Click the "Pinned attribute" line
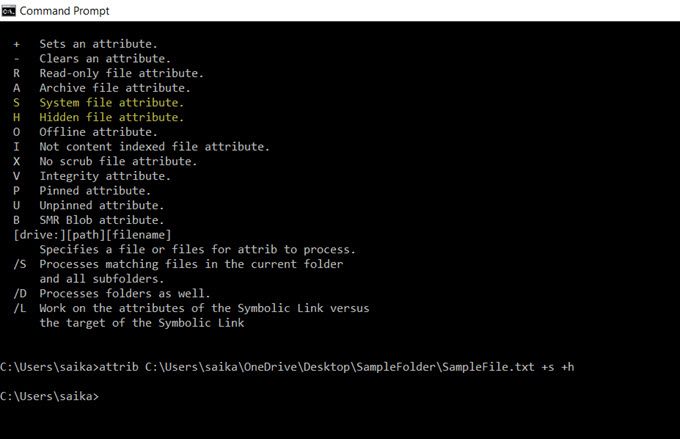 [x=95, y=190]
